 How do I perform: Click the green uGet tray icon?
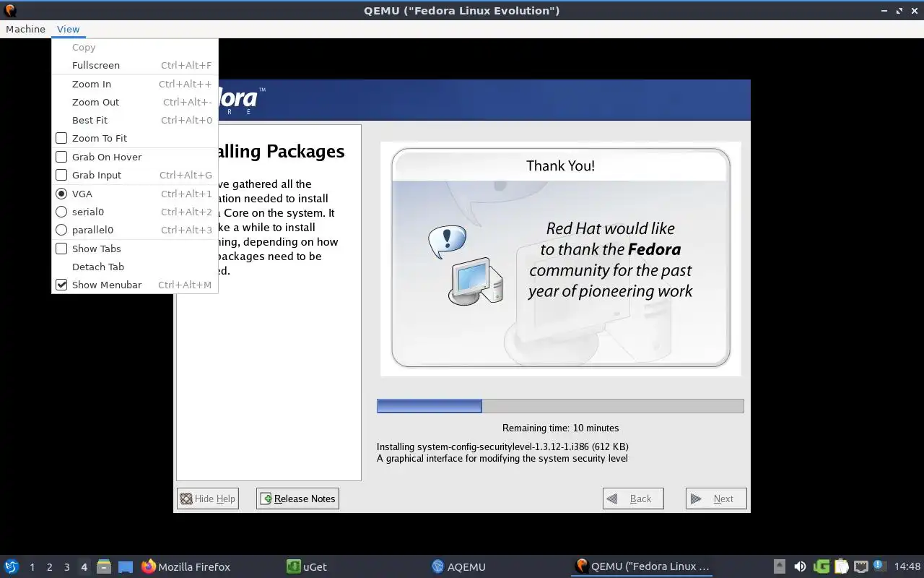(821, 567)
